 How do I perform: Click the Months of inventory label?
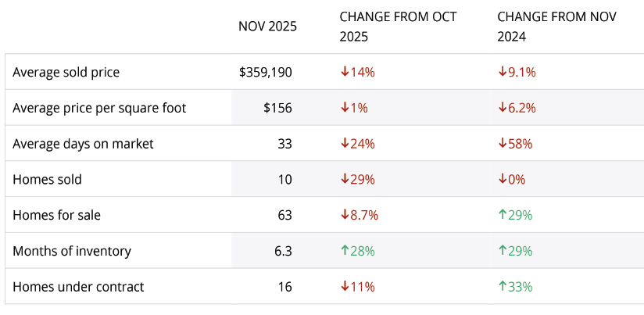coord(72,251)
